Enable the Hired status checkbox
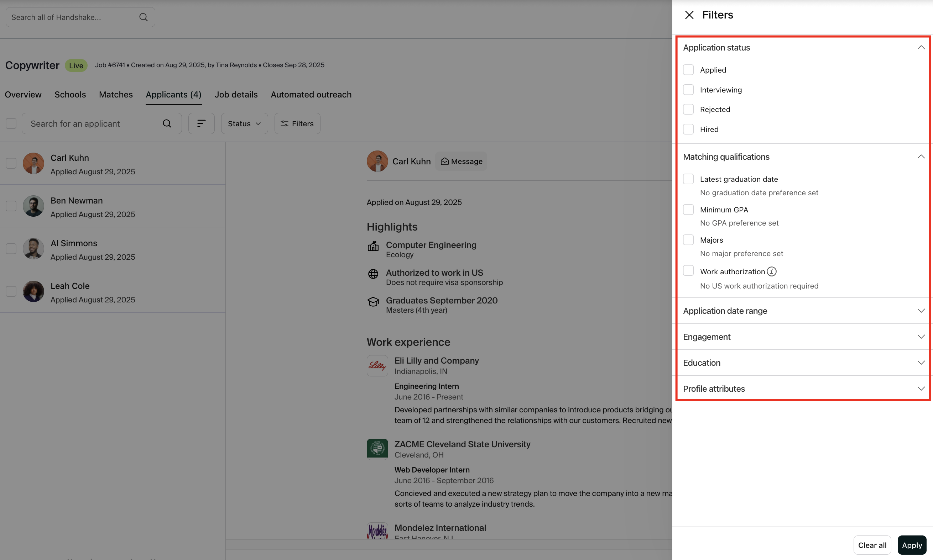The height and width of the screenshot is (560, 933). [x=688, y=130]
